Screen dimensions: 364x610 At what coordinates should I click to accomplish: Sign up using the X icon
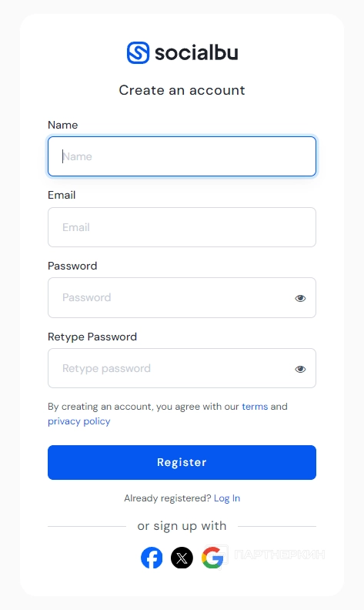(182, 558)
